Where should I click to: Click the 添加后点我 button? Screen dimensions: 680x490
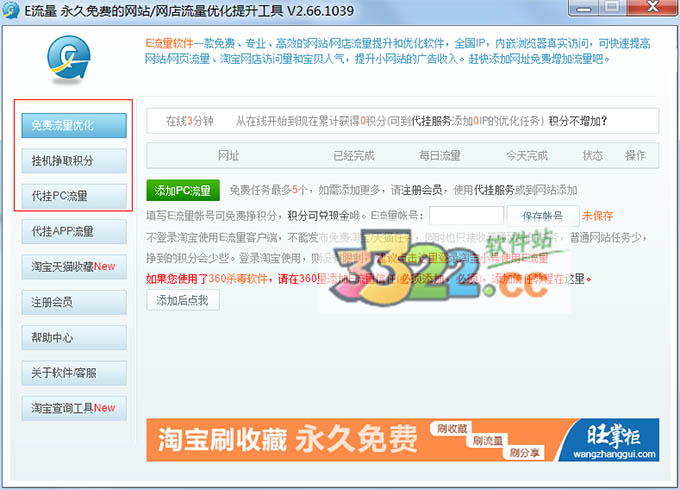click(183, 300)
